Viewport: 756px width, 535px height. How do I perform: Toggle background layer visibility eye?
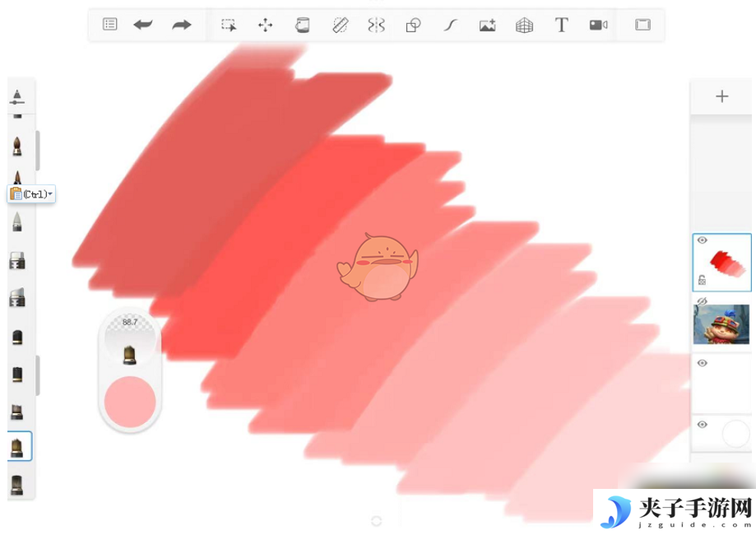[x=702, y=425]
